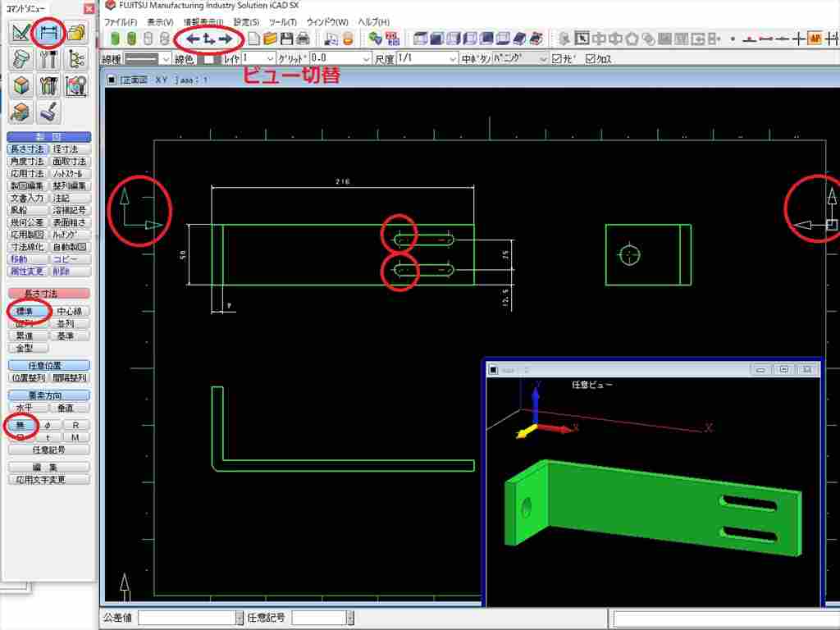Select the paint roller icon

point(48,112)
